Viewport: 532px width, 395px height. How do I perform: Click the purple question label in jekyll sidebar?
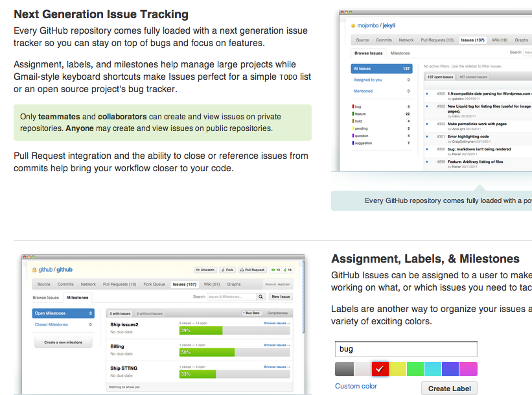point(362,136)
